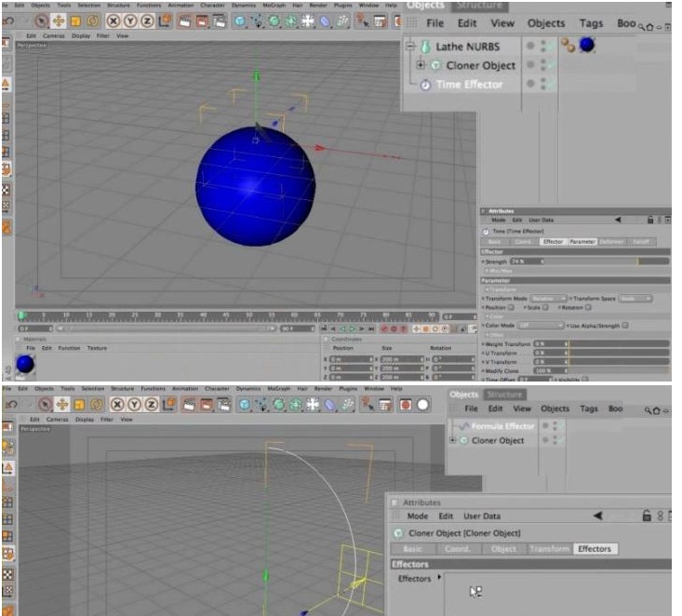Enable Use Alpha/Strength checkbox

[625, 326]
